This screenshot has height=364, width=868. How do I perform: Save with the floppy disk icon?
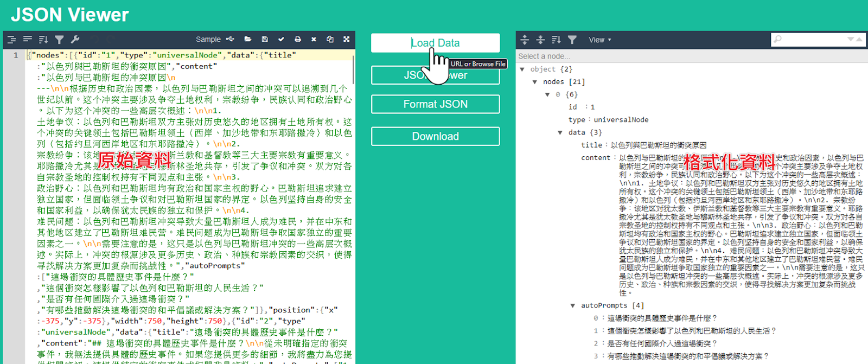point(265,39)
